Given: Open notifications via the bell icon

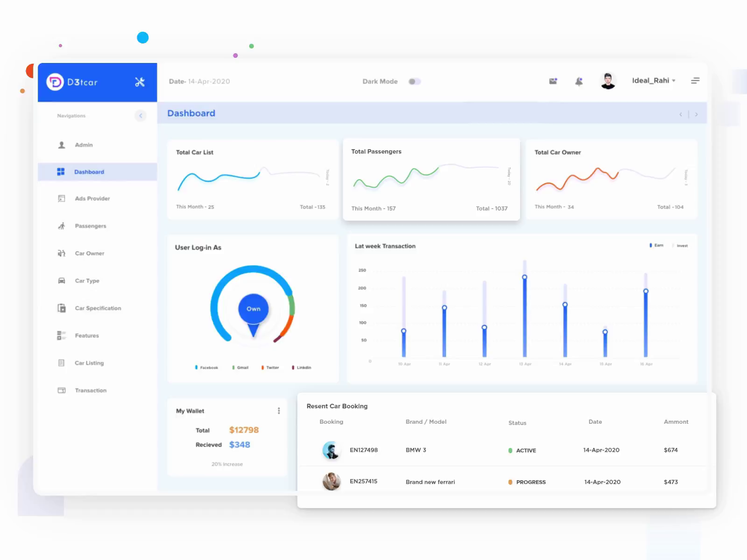Looking at the screenshot, I should 579,81.
